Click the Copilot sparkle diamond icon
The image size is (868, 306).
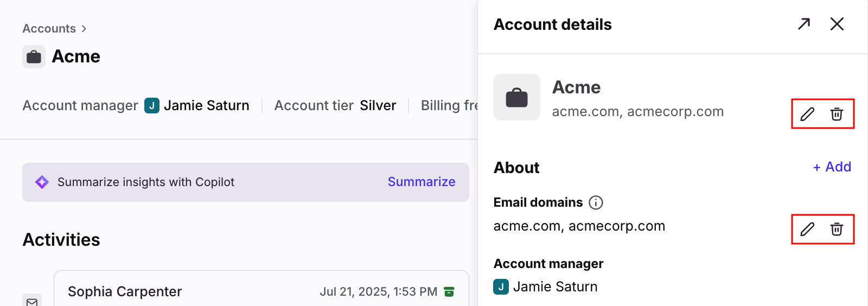click(x=42, y=182)
